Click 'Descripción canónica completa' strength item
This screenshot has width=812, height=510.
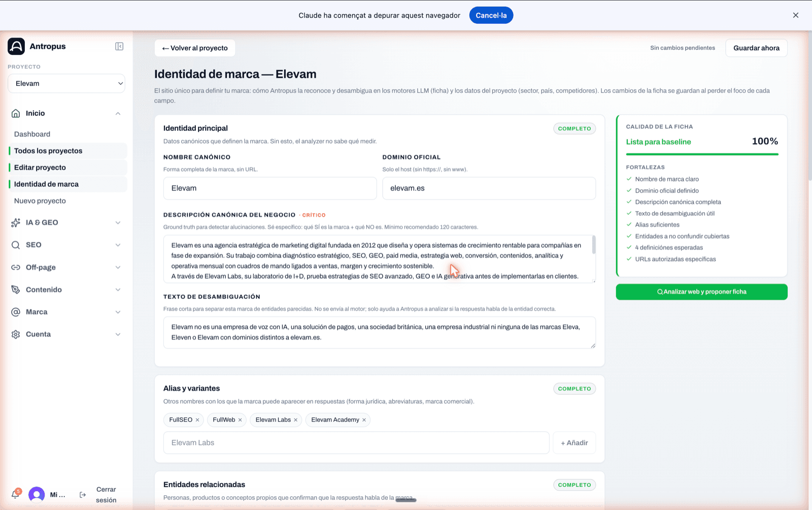click(x=678, y=202)
